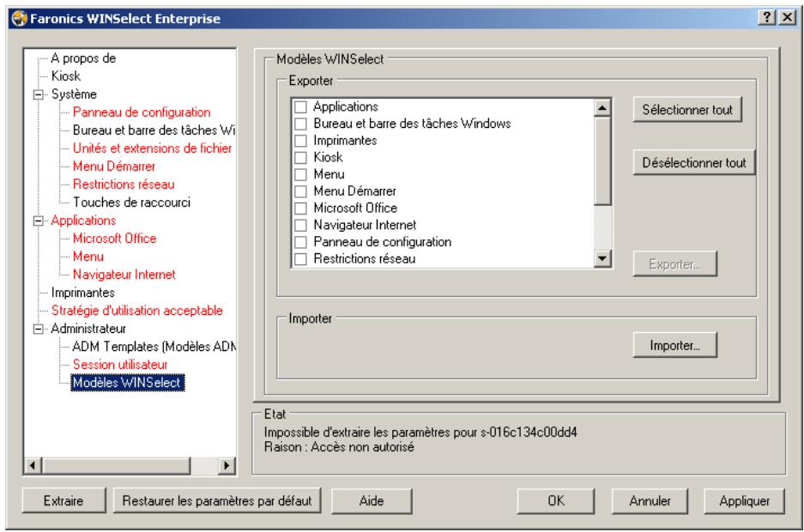The width and height of the screenshot is (804, 532).
Task: Select Menu Démarrer in the tree
Action: [114, 166]
